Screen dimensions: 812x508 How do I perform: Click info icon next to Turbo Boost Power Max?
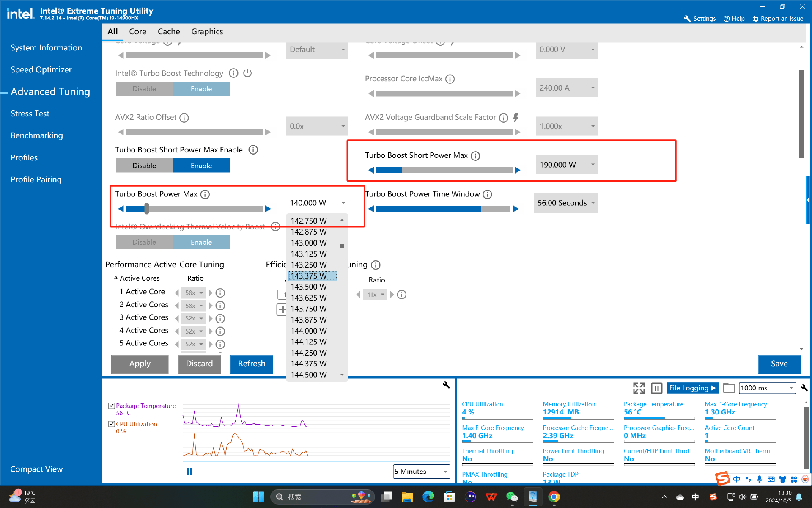pos(205,194)
